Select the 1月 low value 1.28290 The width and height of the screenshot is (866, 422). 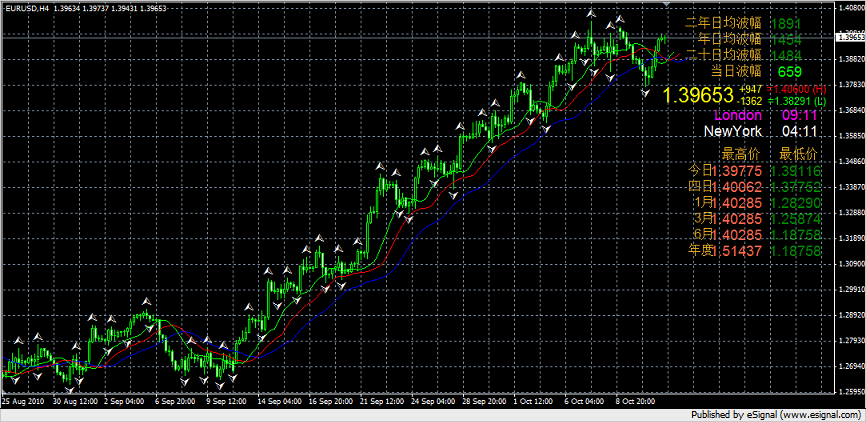pyautogui.click(x=795, y=203)
